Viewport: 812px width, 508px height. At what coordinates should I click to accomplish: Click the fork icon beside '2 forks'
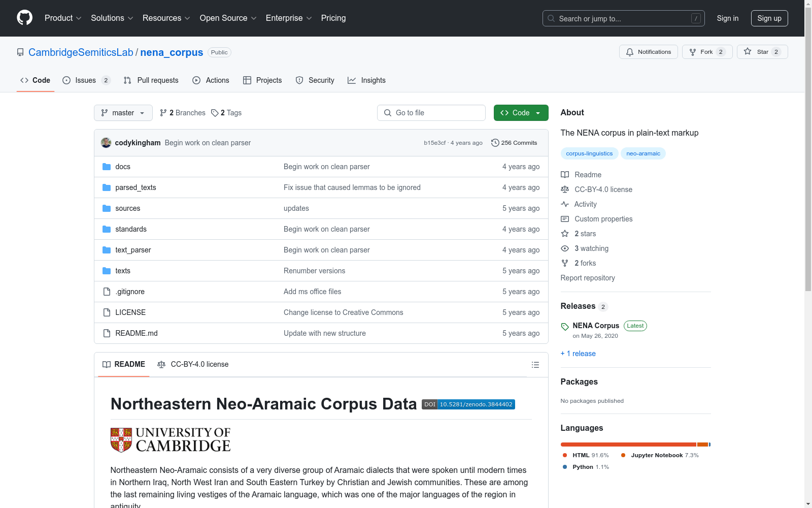tap(565, 263)
